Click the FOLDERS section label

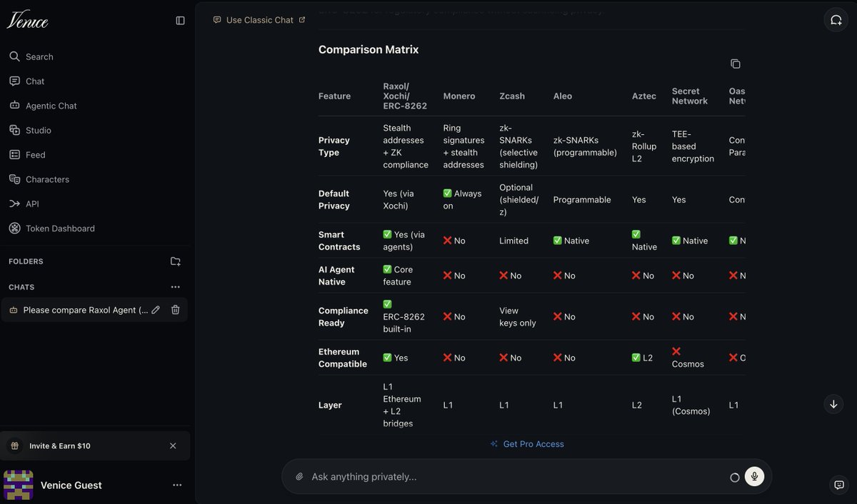26,261
